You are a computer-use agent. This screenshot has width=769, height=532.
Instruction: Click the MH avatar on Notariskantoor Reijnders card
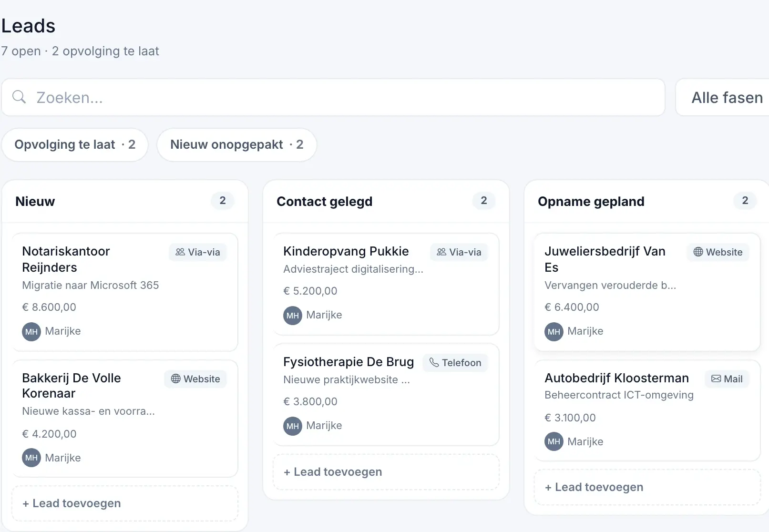coord(31,332)
